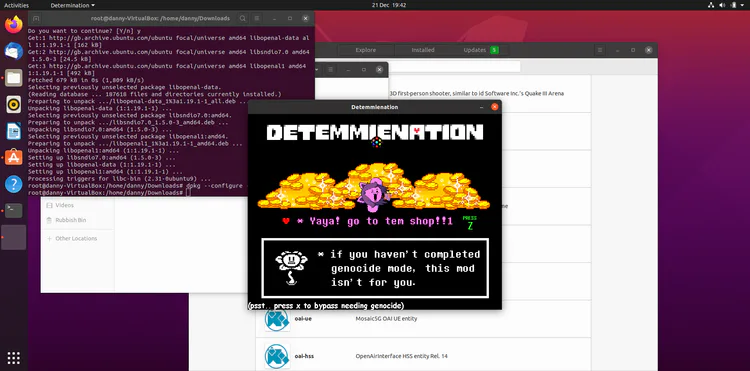The width and height of the screenshot is (750, 371).
Task: Click the Activities button in the top bar
Action: (x=16, y=5)
